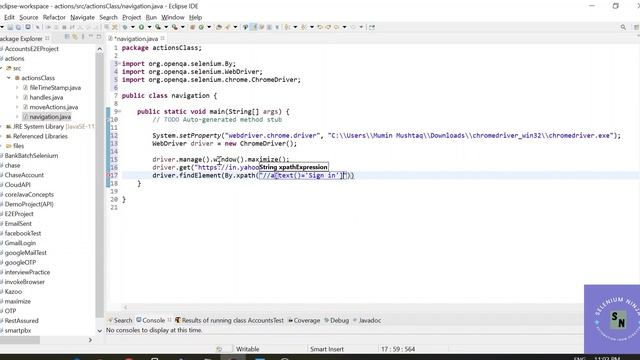Image resolution: width=640 pixels, height=360 pixels.
Task: Open Coverage button dropdown arrow
Action: point(166,27)
